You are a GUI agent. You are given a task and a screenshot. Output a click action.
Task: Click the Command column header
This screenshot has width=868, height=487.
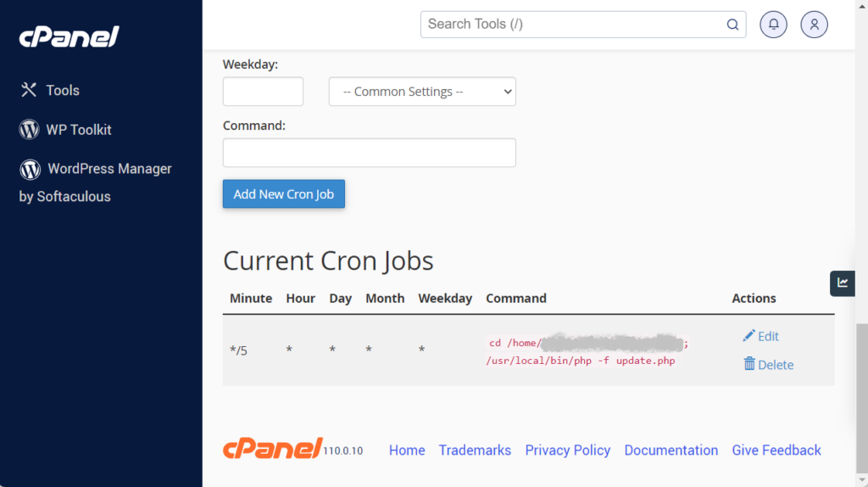pos(516,298)
